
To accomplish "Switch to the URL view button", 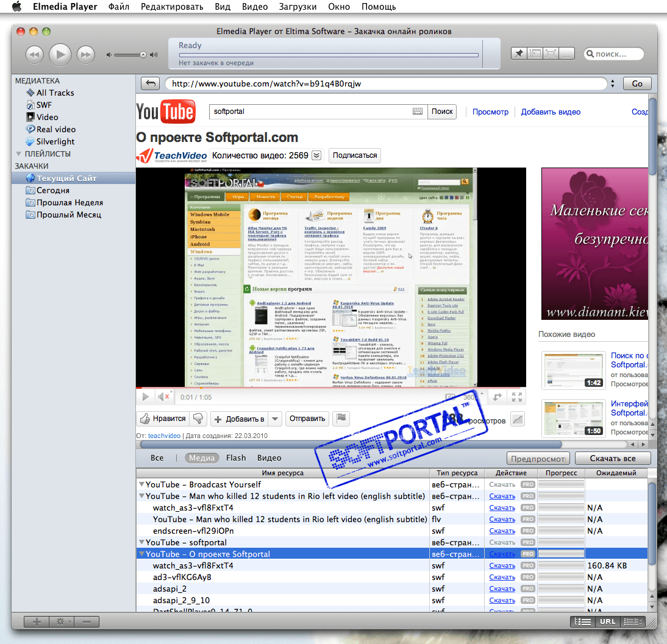I will tap(607, 621).
